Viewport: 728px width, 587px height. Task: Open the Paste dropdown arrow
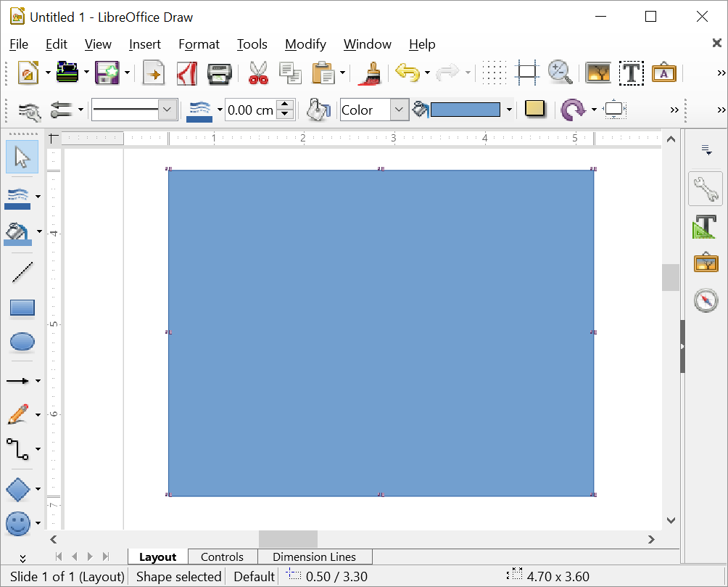[x=343, y=73]
